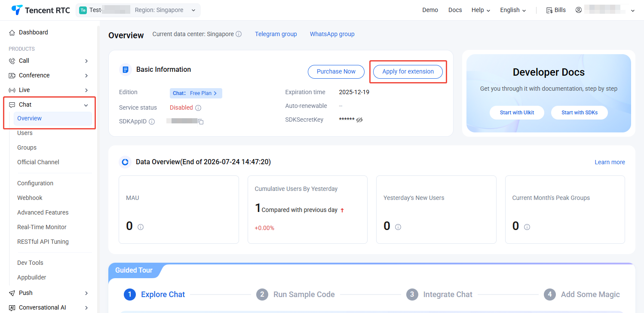Open the Telegram group link
This screenshot has height=313, width=644.
[x=276, y=34]
